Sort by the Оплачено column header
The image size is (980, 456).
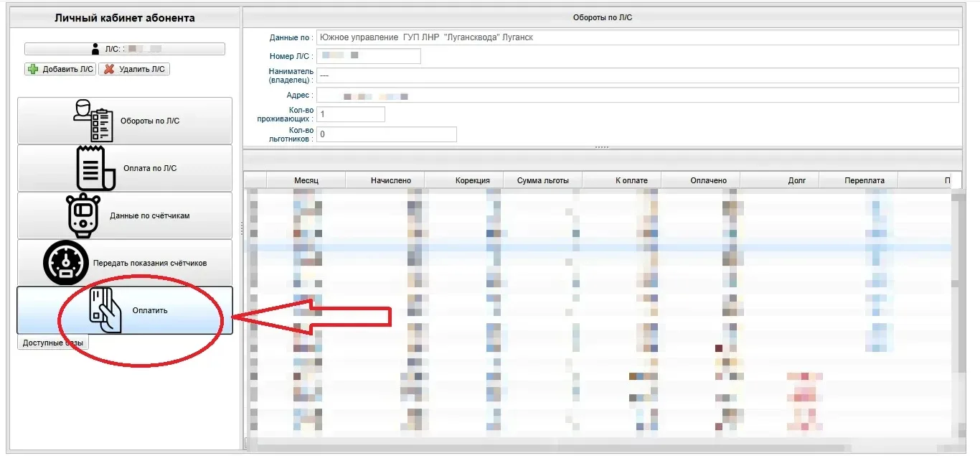(701, 180)
